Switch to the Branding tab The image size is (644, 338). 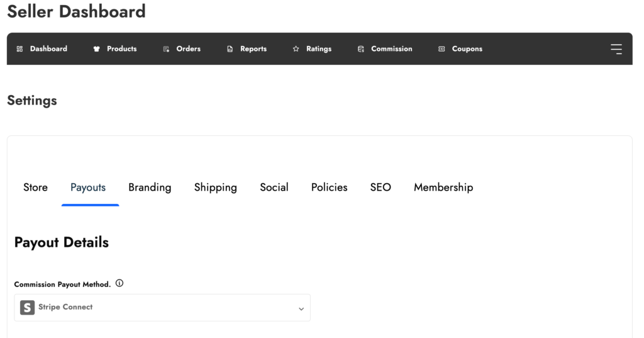tap(150, 188)
